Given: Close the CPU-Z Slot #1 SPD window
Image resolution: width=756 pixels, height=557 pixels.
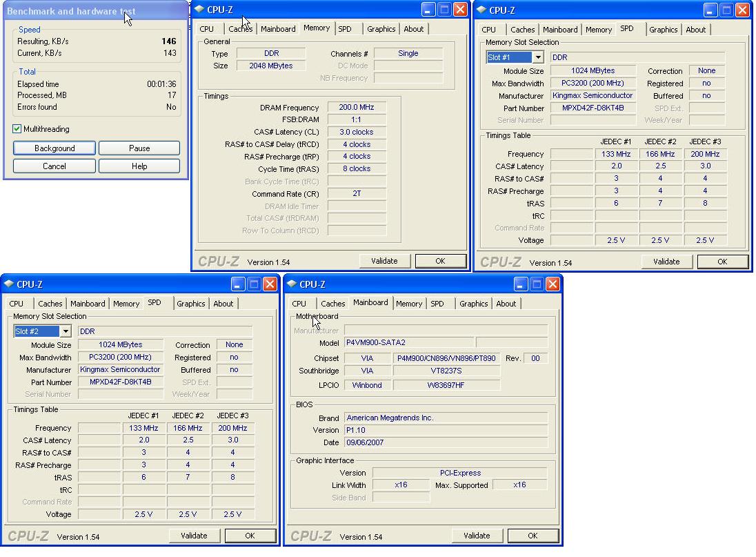Looking at the screenshot, I should tap(742, 10).
